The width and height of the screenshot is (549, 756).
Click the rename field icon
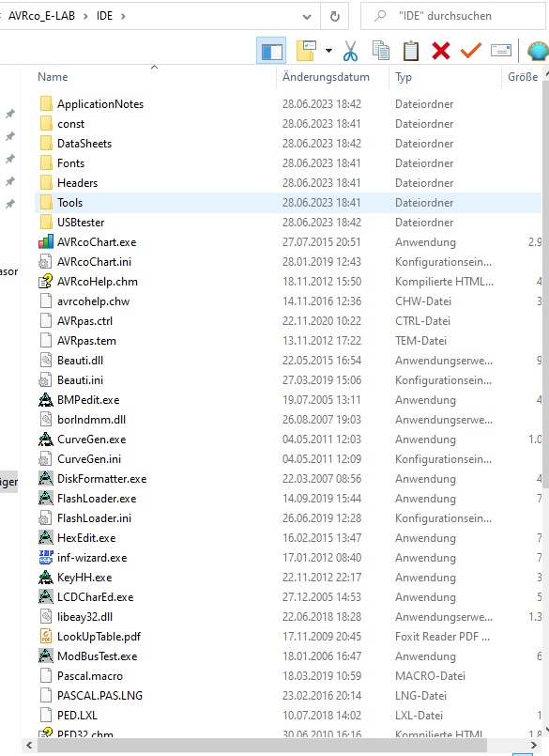[501, 50]
